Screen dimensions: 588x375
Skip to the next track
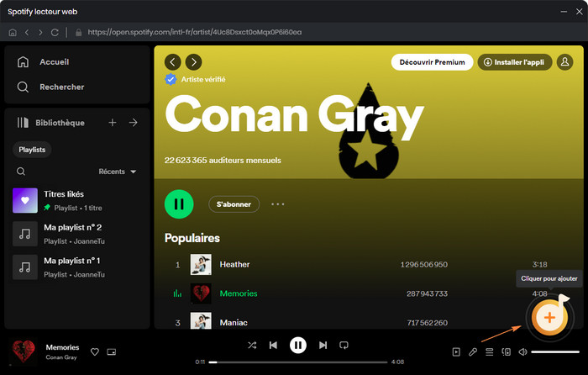pyautogui.click(x=323, y=345)
